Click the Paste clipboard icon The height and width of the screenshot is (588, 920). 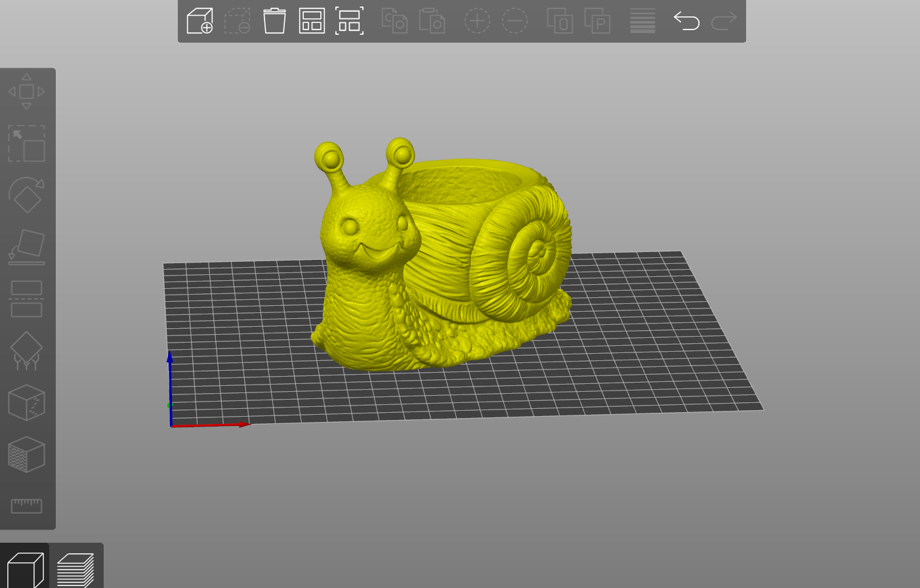point(432,21)
